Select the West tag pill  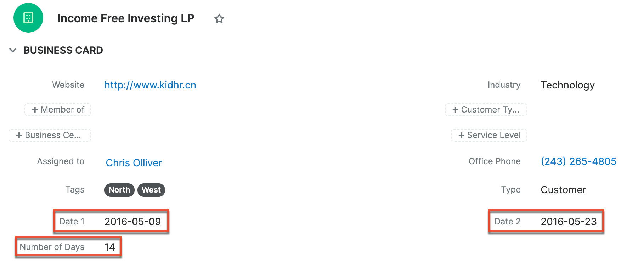pyautogui.click(x=151, y=190)
